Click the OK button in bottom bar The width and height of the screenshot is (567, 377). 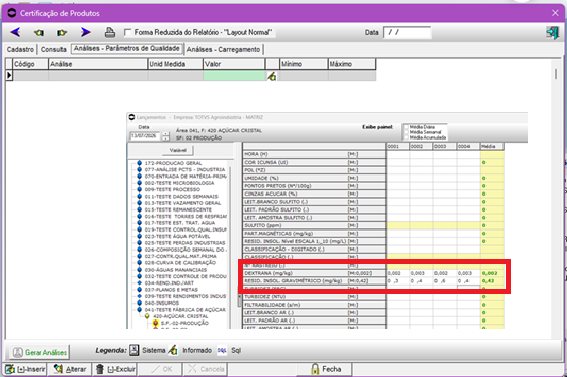[160, 369]
